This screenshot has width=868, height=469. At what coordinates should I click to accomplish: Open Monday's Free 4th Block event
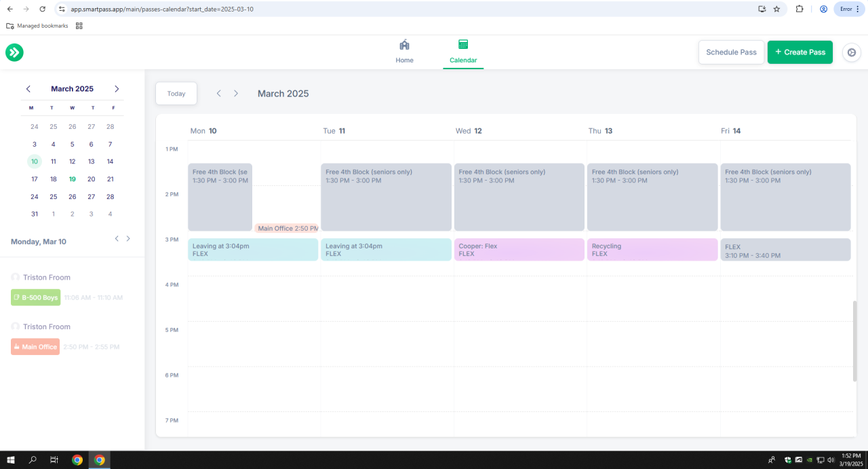(x=220, y=197)
